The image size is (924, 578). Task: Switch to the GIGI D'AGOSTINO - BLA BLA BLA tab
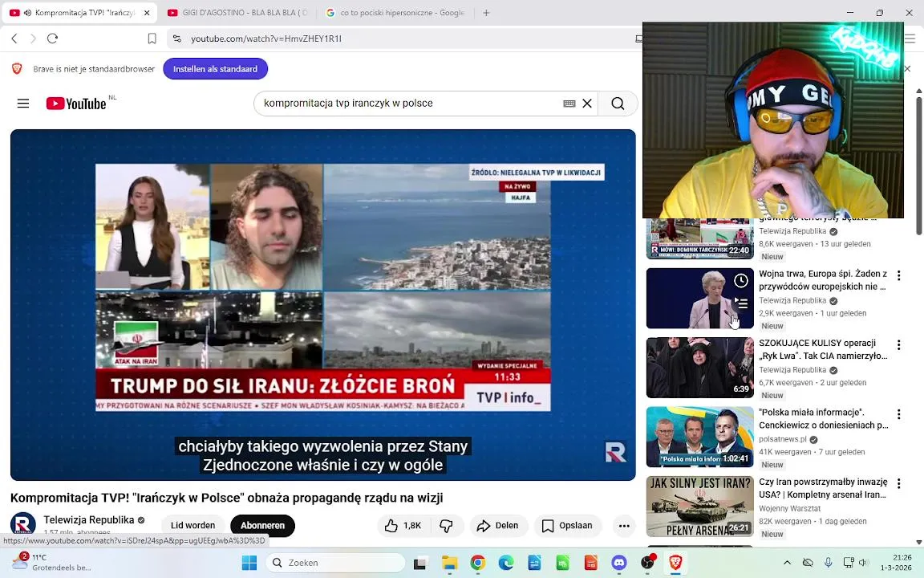pos(238,12)
